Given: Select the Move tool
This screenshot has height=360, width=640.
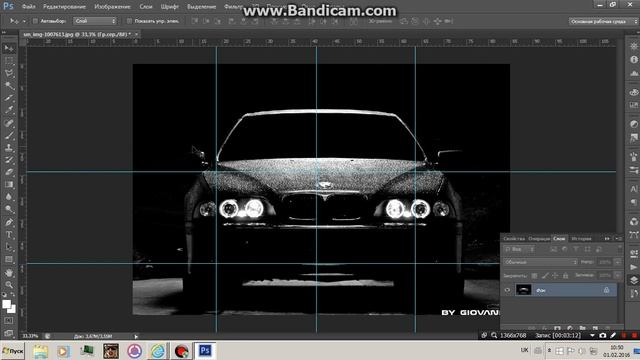Looking at the screenshot, I should coord(9,49).
